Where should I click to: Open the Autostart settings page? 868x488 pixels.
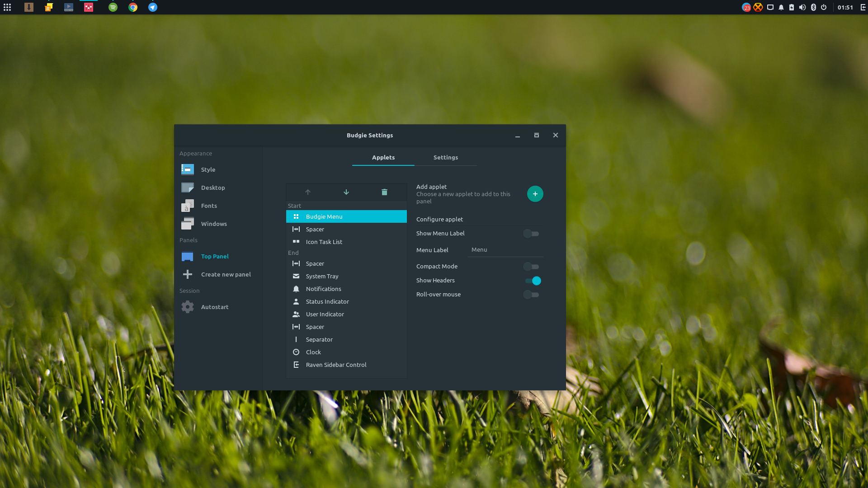point(218,307)
